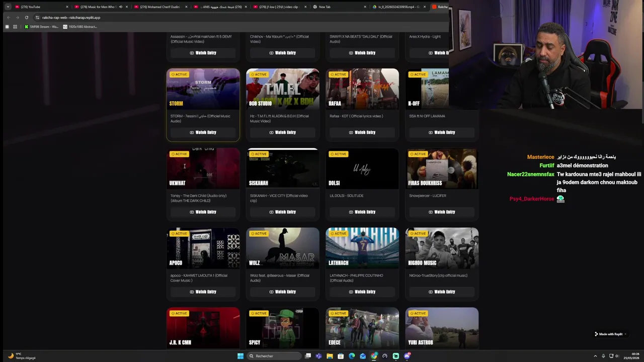Show hidden system tray icons chevron
Image resolution: width=644 pixels, height=362 pixels.
(x=595, y=356)
